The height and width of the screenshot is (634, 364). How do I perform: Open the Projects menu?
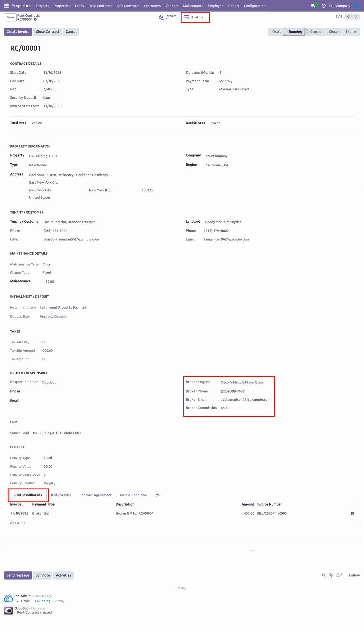tap(43, 6)
